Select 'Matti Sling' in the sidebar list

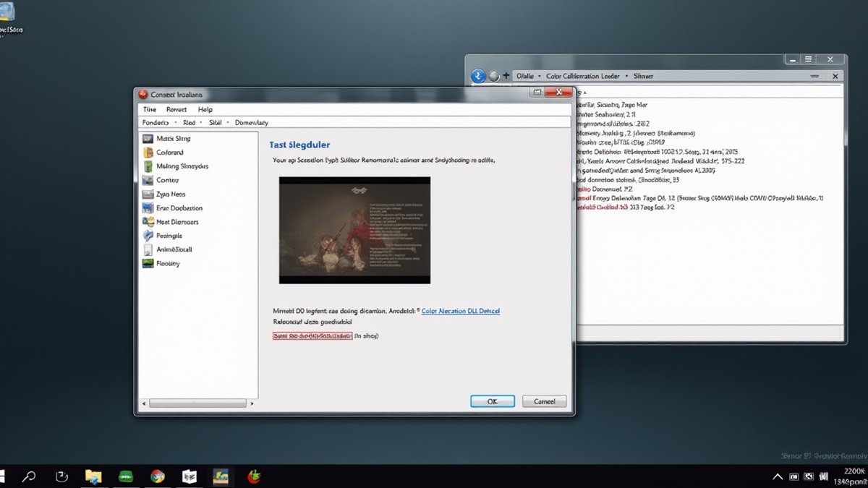pyautogui.click(x=174, y=138)
